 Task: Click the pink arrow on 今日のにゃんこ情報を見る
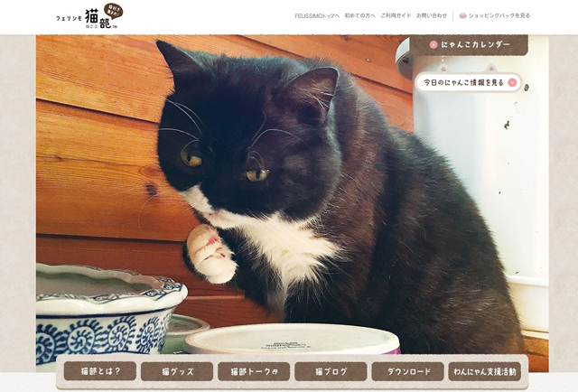click(512, 82)
